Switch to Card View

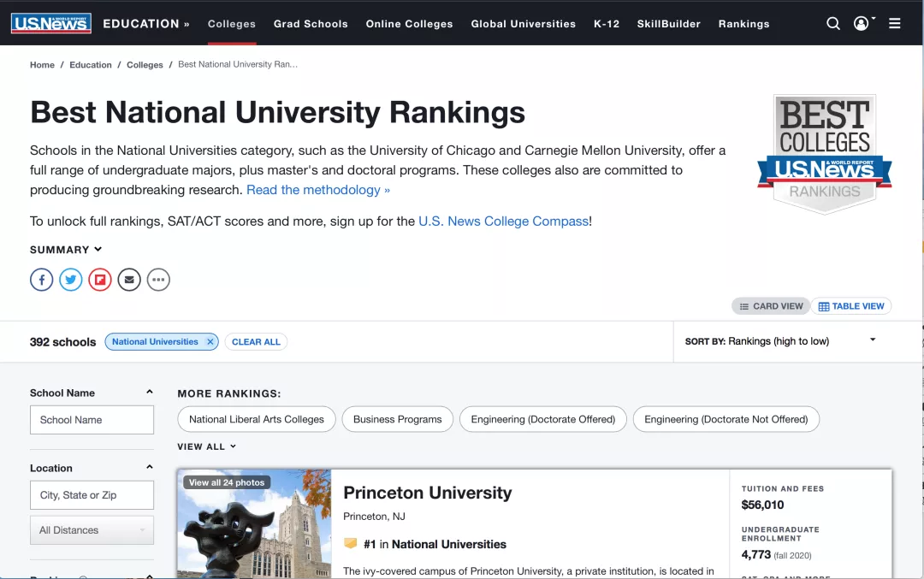point(771,306)
